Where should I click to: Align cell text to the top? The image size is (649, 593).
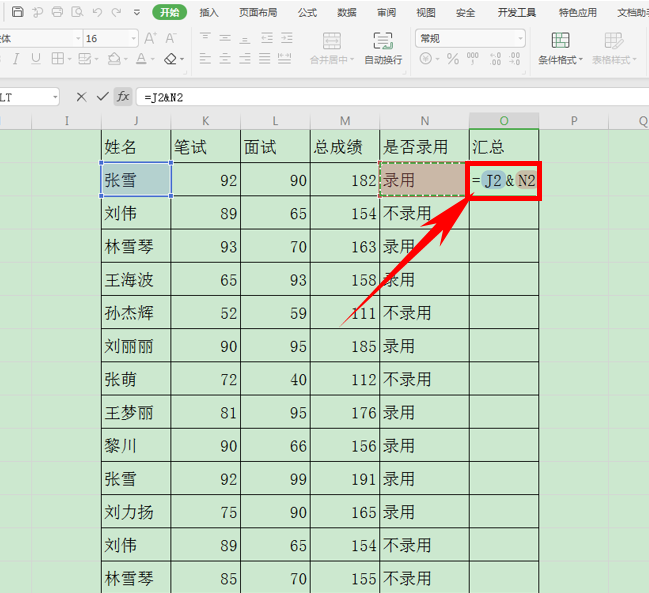(x=205, y=38)
